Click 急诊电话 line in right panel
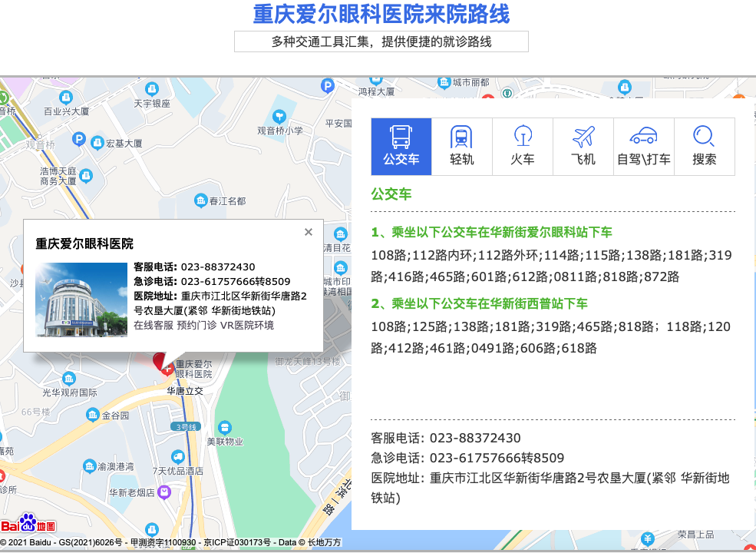756x553 pixels. tap(467, 458)
